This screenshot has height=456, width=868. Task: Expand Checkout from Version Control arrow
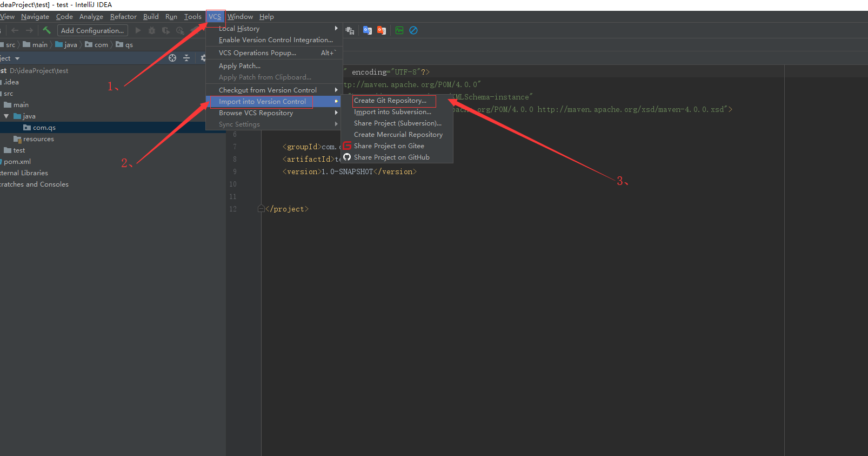click(336, 90)
